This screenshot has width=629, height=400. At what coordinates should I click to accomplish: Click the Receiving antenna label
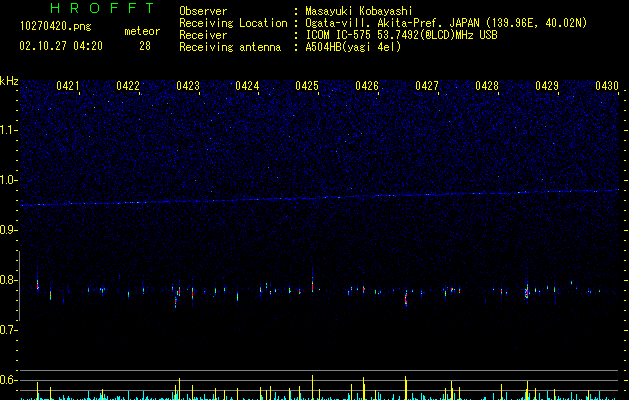[230, 47]
